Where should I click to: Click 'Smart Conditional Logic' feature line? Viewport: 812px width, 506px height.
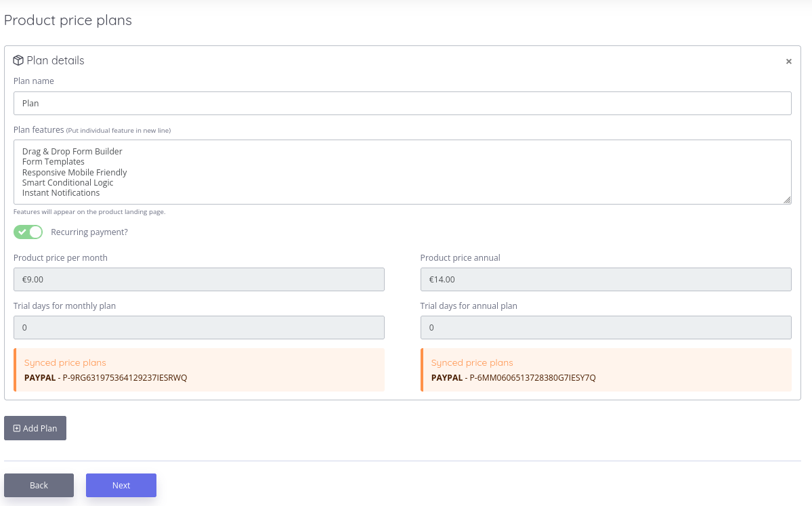coord(67,182)
